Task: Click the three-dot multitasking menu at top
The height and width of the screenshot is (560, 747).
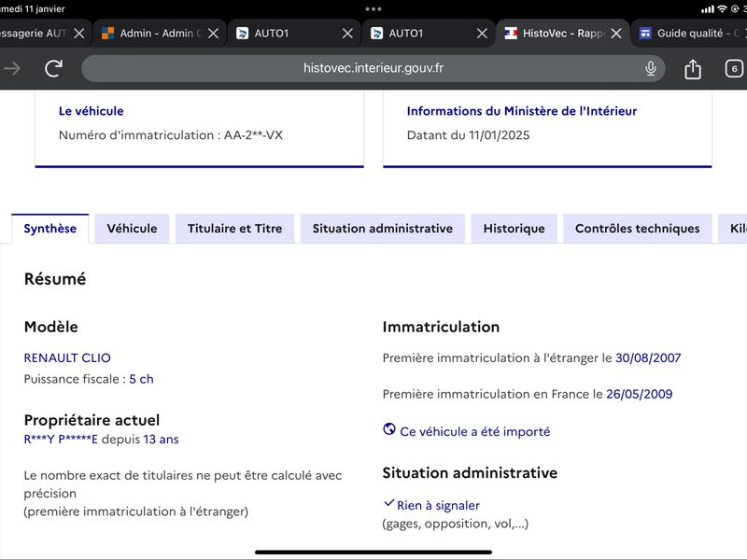Action: point(373,9)
